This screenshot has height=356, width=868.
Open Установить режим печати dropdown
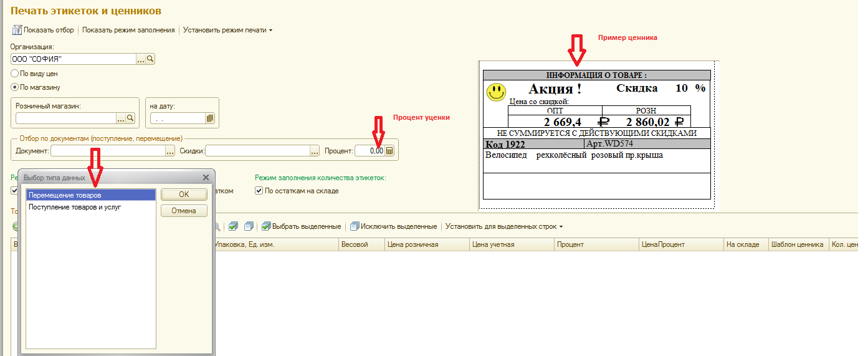coord(227,30)
